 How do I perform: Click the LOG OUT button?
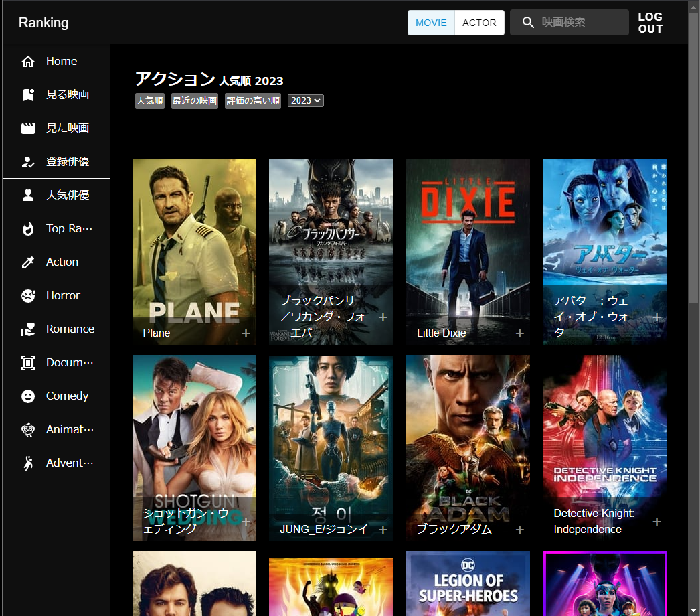(x=650, y=22)
